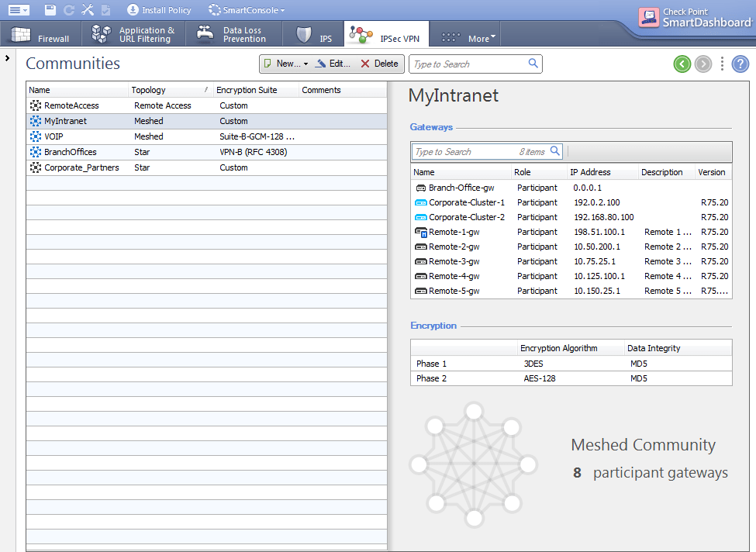The width and height of the screenshot is (756, 552).
Task: Open the SmartConsole dropdown
Action: click(x=247, y=10)
